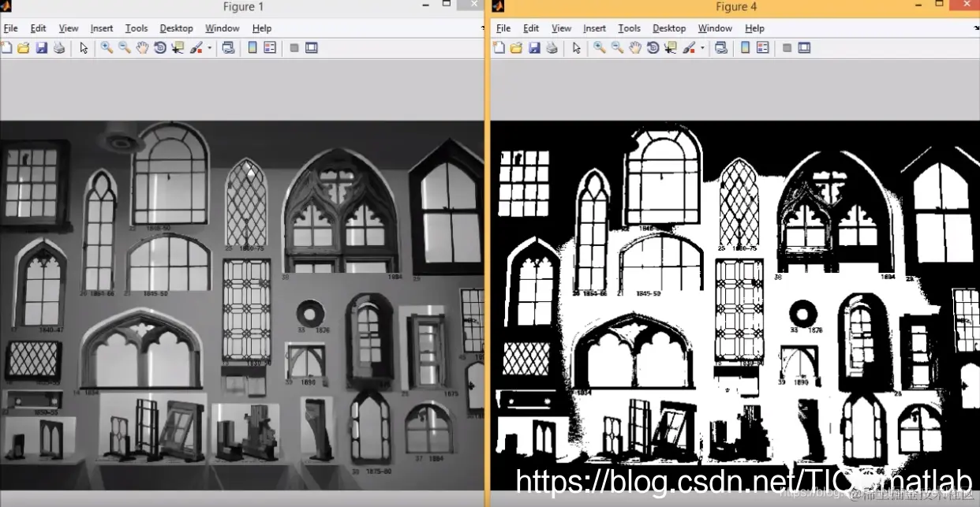
Task: Show Plot Tools and dock Figure 1
Action: click(312, 48)
